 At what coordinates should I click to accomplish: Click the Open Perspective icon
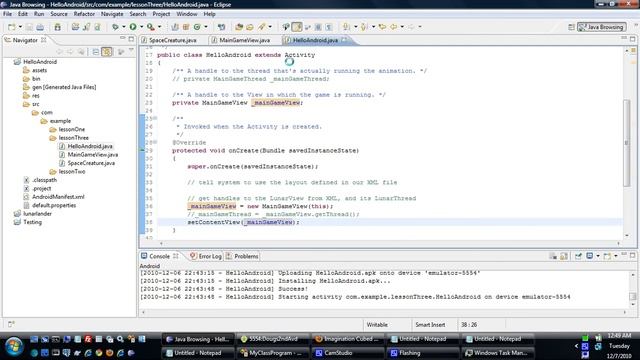pyautogui.click(x=571, y=27)
